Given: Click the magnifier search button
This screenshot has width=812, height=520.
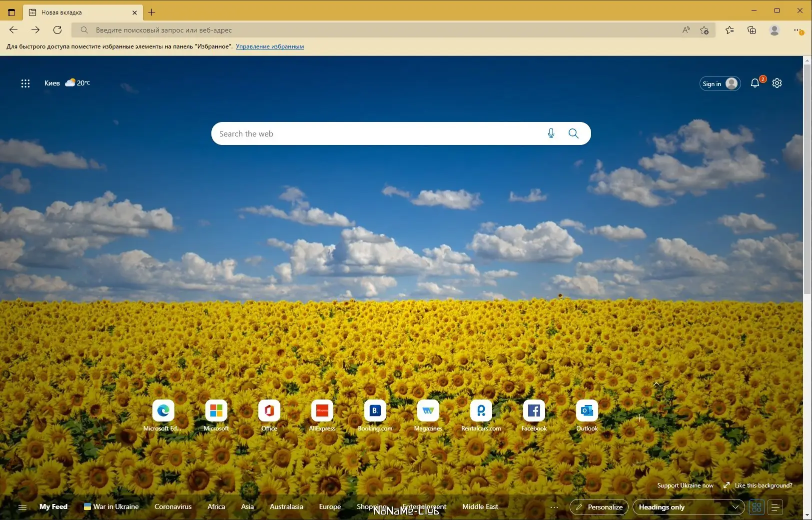Looking at the screenshot, I should coord(574,133).
